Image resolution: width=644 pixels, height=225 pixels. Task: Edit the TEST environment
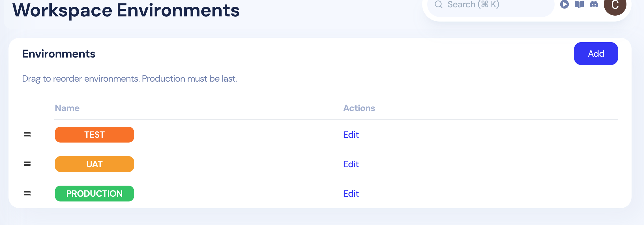pos(351,135)
